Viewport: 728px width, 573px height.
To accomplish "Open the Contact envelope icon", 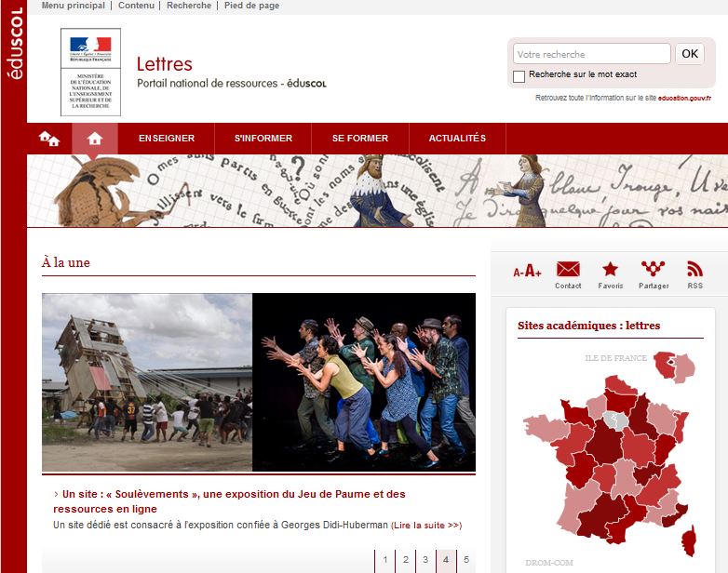I will 568,270.
